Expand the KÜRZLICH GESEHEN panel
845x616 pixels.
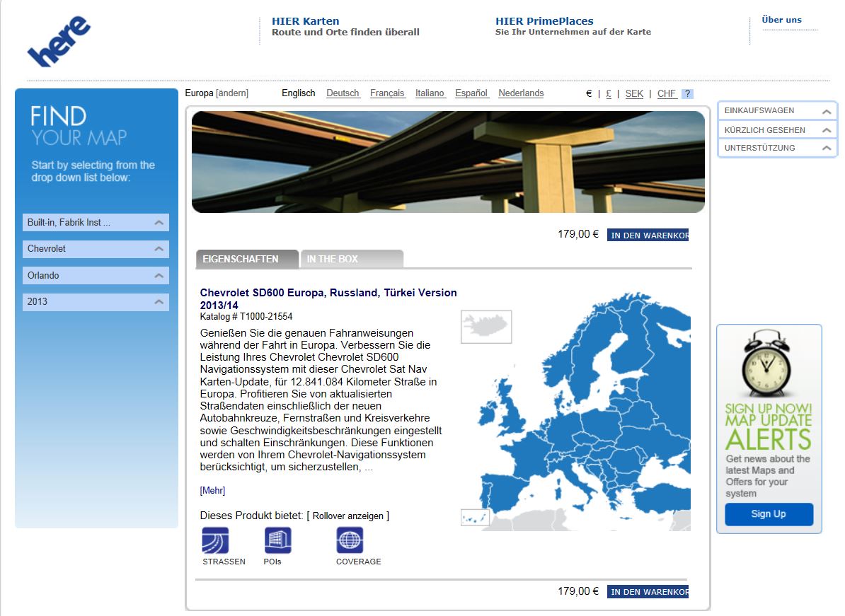(777, 130)
